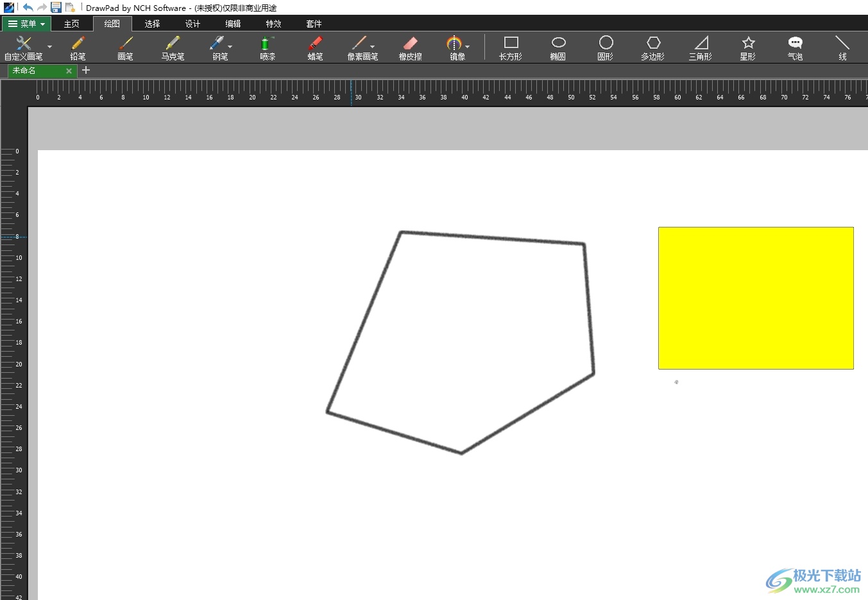Expand the 自定义画笔 dropdown arrow
This screenshot has height=600, width=868.
(x=50, y=47)
